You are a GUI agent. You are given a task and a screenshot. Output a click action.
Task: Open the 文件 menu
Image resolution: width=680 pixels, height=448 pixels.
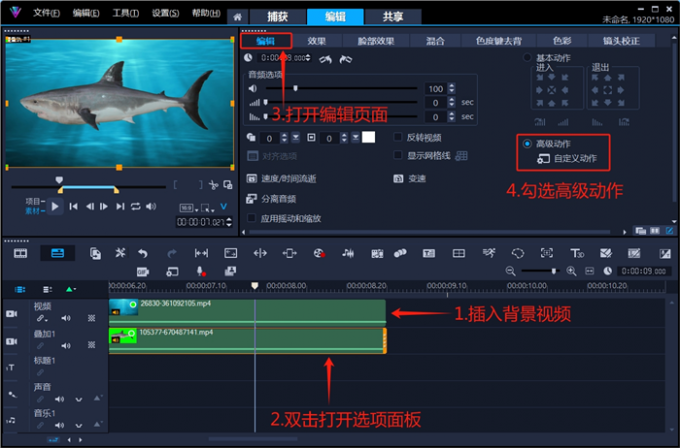click(x=46, y=13)
